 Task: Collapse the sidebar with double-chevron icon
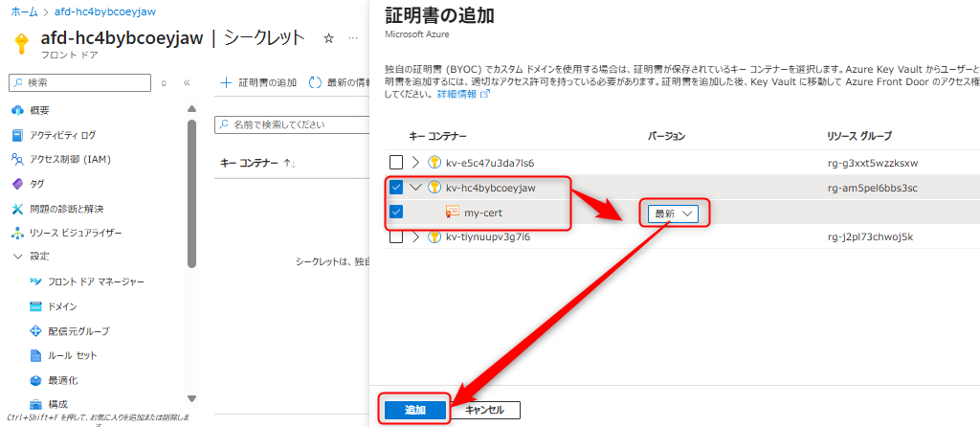point(186,82)
